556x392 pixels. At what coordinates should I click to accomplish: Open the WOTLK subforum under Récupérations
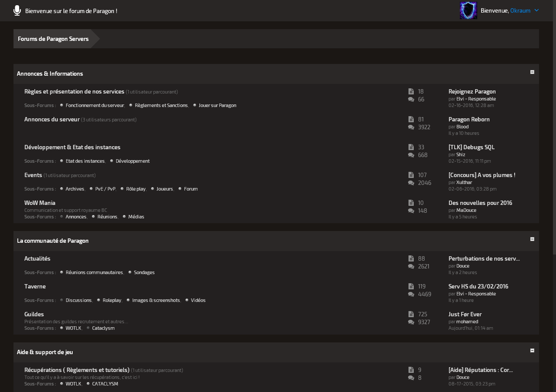pyautogui.click(x=74, y=384)
